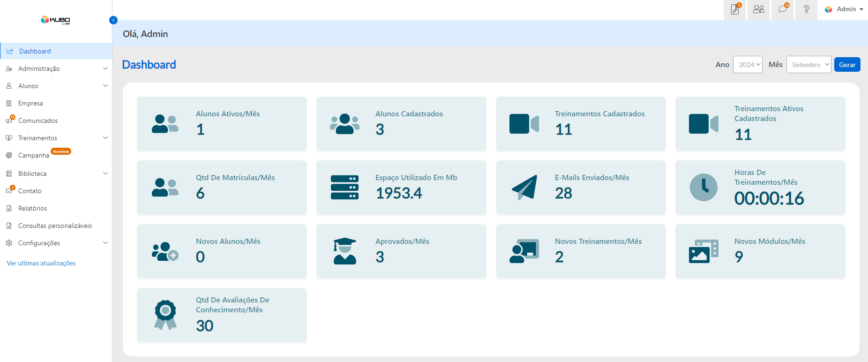Open the Mês month dropdown
The image size is (868, 362).
[x=808, y=65]
